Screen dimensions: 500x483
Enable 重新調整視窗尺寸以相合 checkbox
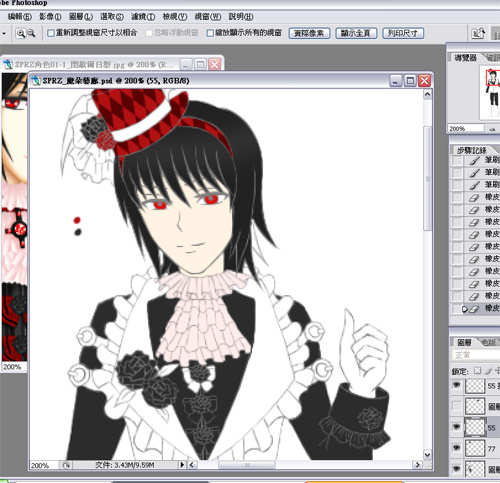click(51, 33)
